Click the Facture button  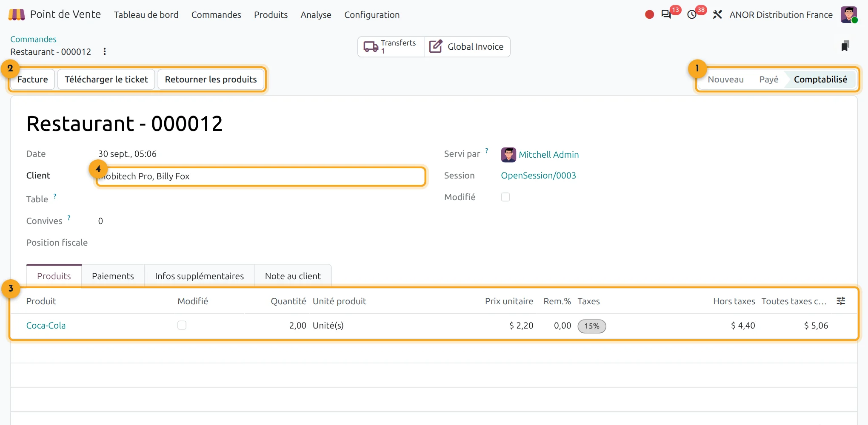pos(33,79)
